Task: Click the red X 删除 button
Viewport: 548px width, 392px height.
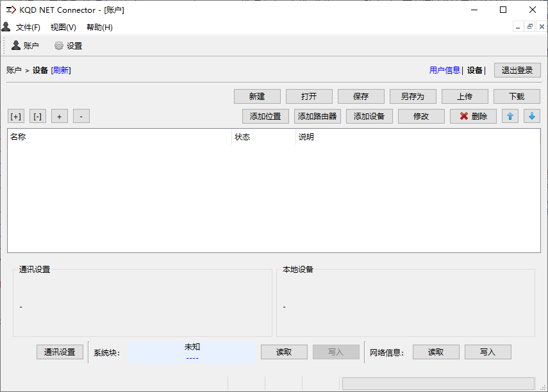Action: point(473,116)
